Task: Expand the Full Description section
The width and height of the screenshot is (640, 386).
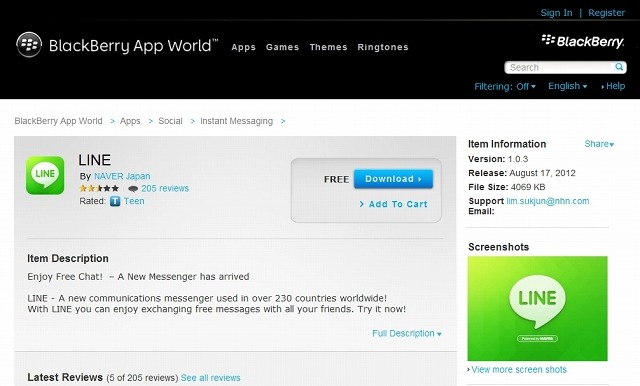Action: (x=407, y=333)
